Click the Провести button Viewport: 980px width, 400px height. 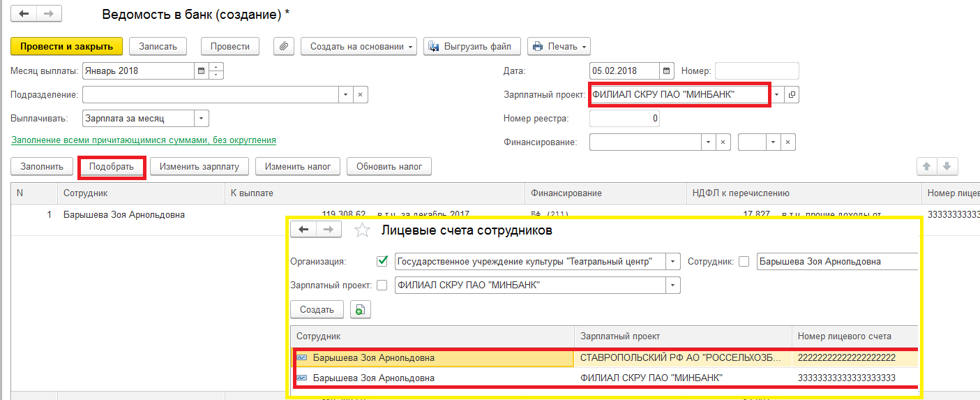pos(230,46)
